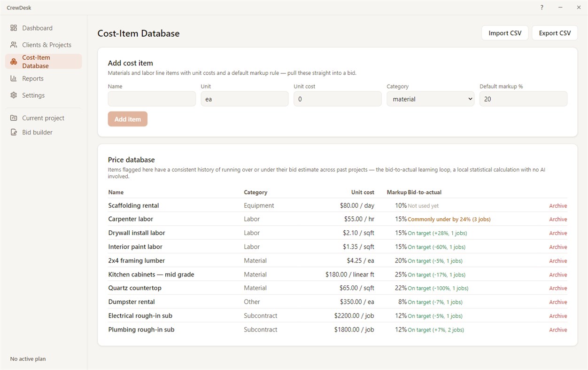588x370 pixels.
Task: Click the Import CSV button
Action: click(505, 33)
